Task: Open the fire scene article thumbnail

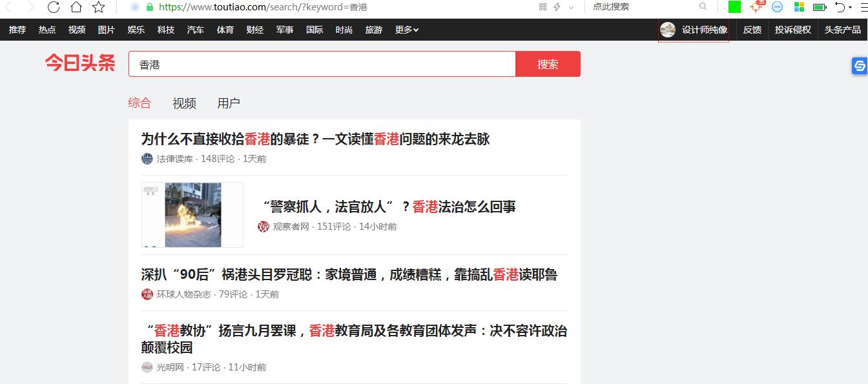Action: click(x=192, y=215)
